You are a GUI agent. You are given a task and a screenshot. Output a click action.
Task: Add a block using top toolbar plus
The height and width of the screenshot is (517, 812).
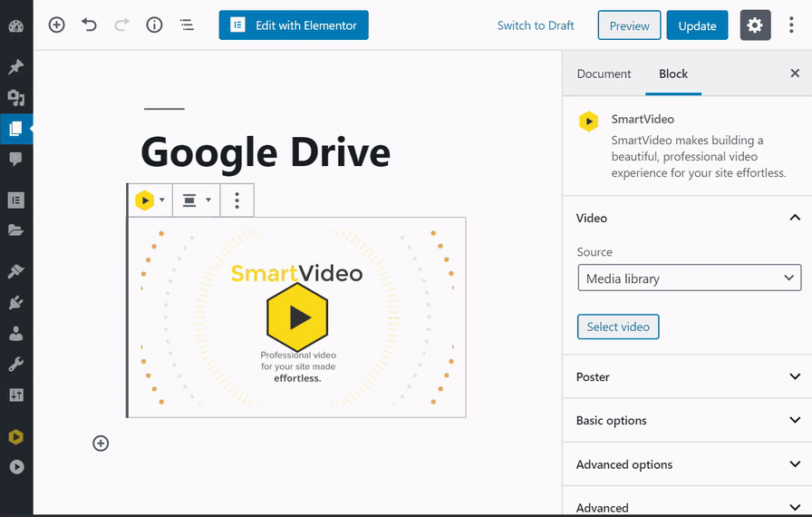pos(56,24)
